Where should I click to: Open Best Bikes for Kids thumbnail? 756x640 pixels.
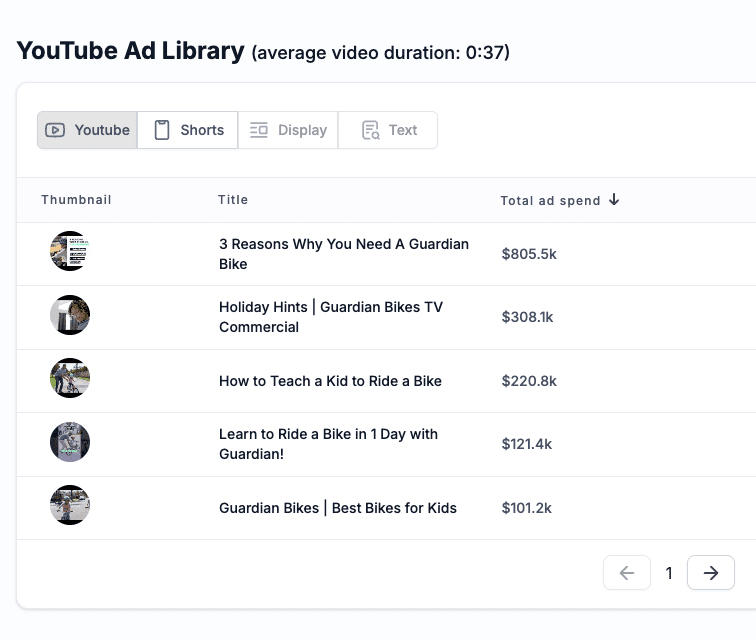[x=70, y=505]
